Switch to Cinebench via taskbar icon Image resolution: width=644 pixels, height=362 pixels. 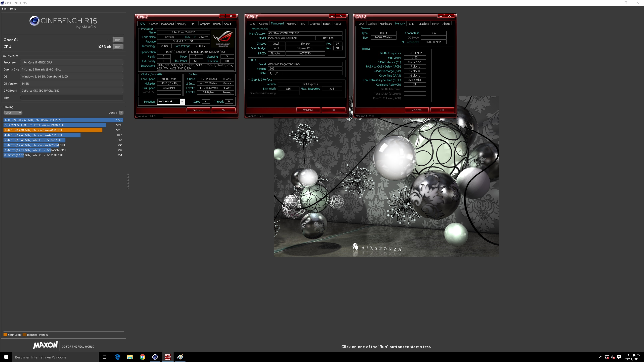155,357
